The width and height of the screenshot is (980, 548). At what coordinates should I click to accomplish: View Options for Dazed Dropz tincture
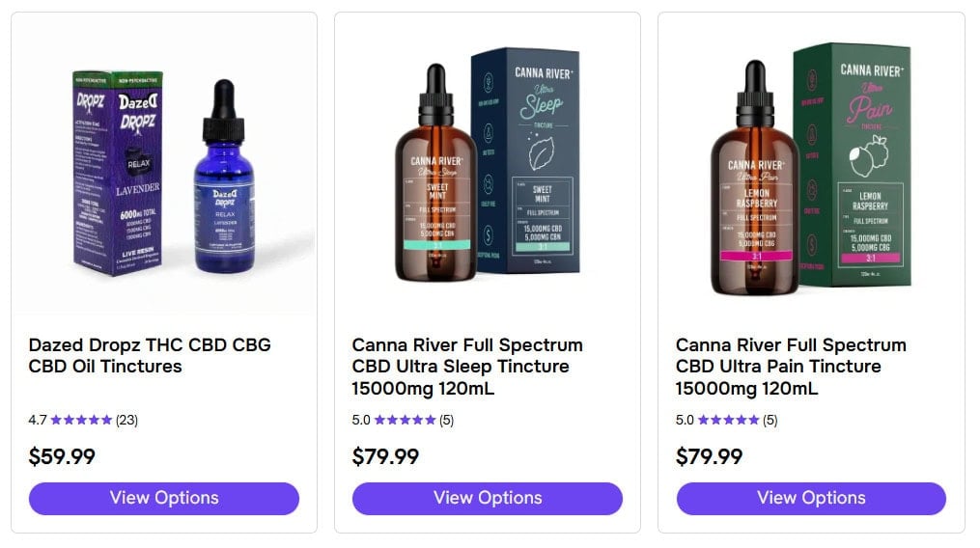164,498
